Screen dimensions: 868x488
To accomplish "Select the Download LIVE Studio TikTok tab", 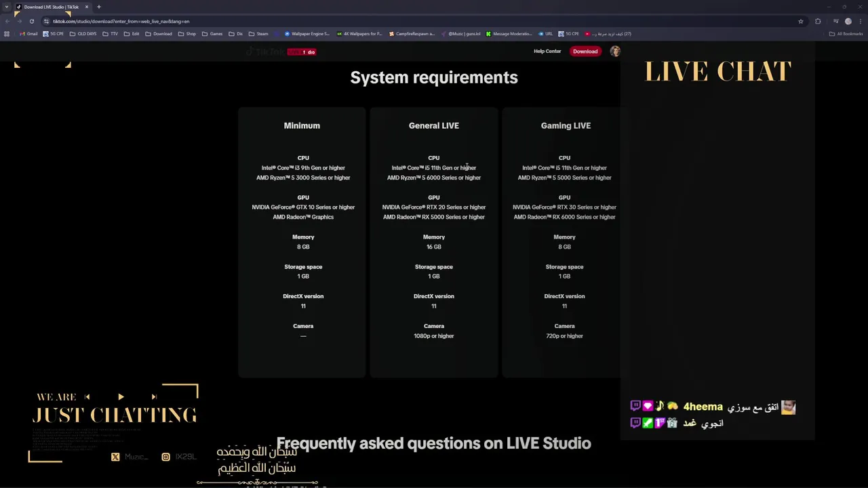I will coord(51,7).
